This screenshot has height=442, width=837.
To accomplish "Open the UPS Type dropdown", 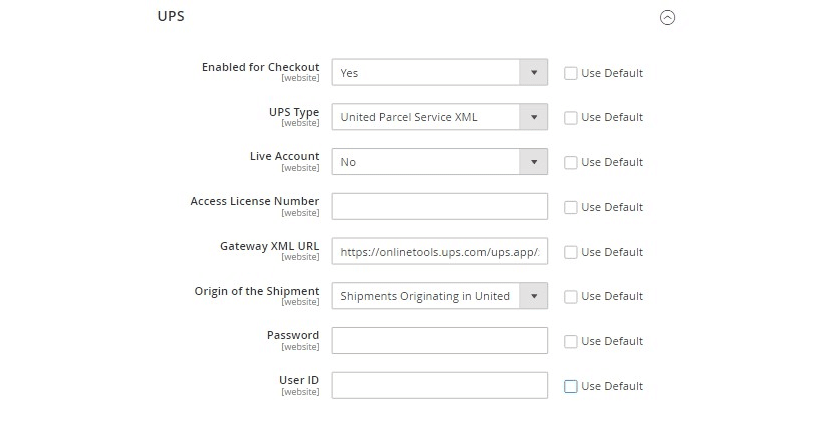I will pos(439,117).
